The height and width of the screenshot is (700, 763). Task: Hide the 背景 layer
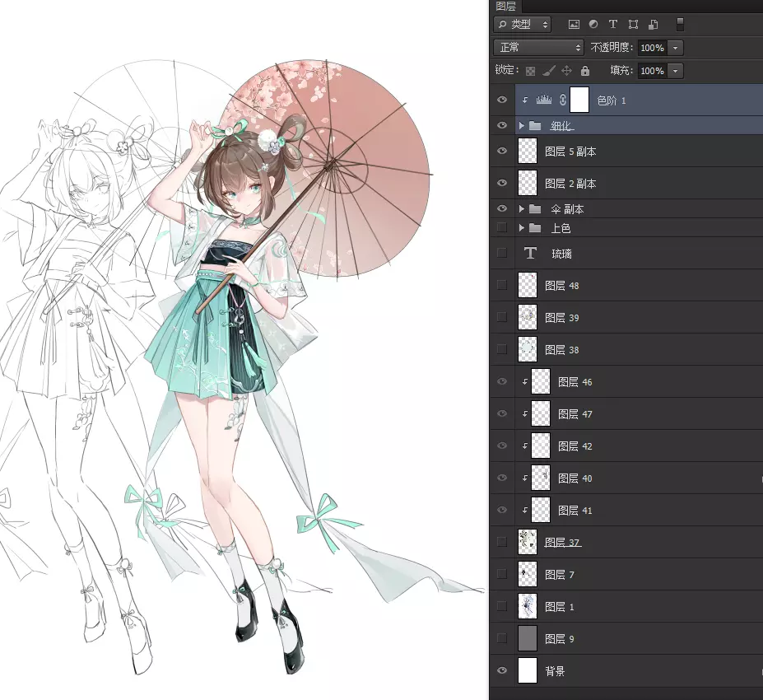click(502, 671)
